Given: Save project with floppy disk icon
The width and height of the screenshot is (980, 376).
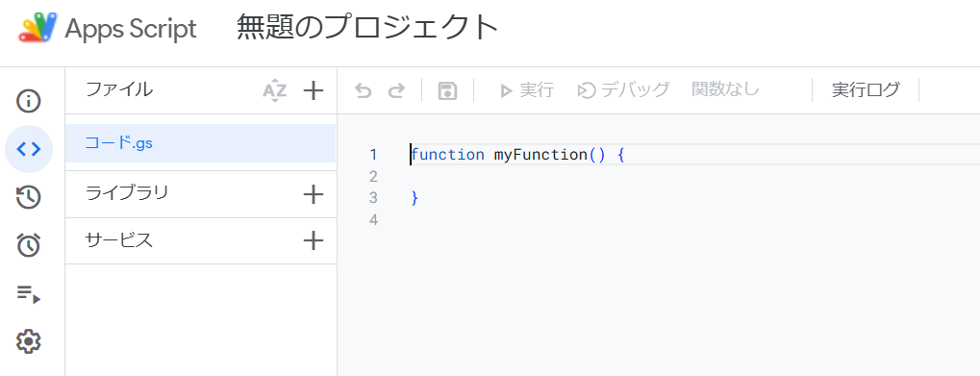Looking at the screenshot, I should [447, 90].
